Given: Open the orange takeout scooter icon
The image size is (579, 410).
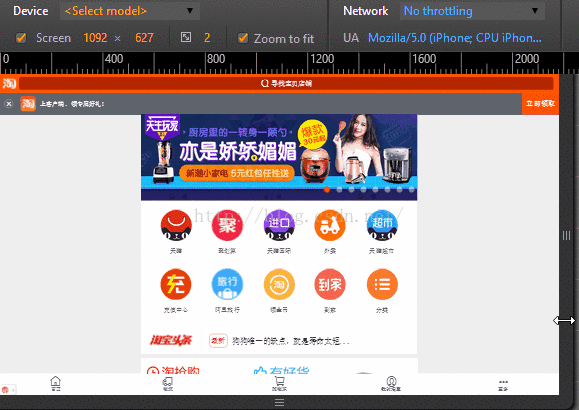Looking at the screenshot, I should point(330,225).
